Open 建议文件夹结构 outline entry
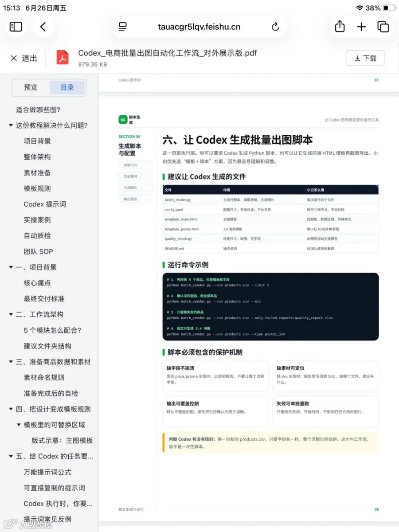Screen dimensions: 399x532 tap(47, 346)
